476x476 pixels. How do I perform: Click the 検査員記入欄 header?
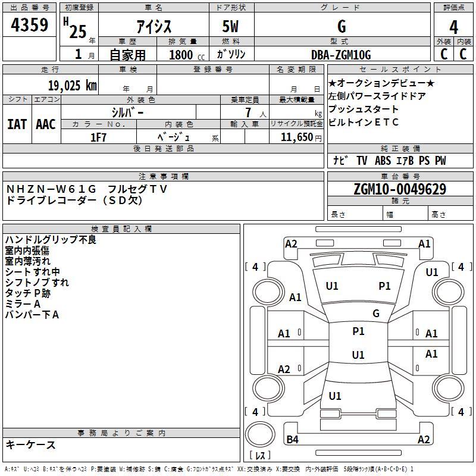[121, 228]
